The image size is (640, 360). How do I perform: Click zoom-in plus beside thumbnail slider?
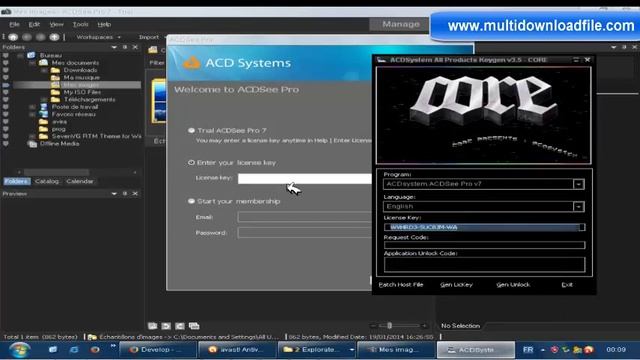click(424, 326)
